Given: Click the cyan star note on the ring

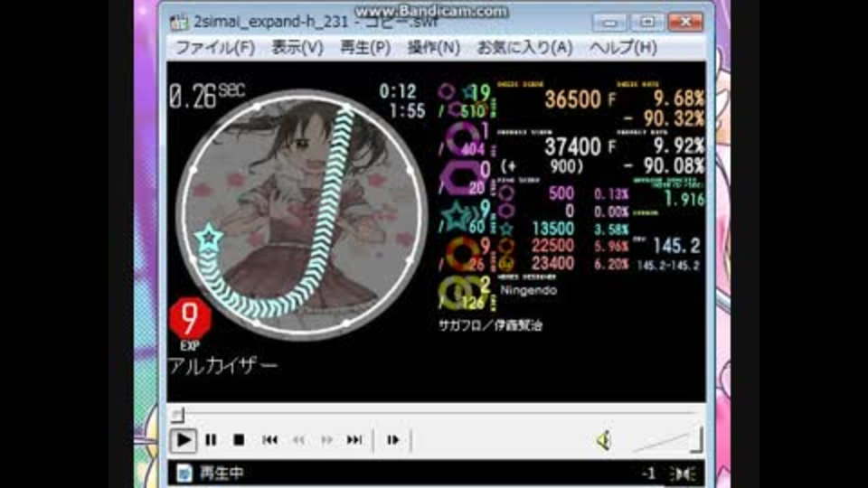Looking at the screenshot, I should tap(209, 238).
